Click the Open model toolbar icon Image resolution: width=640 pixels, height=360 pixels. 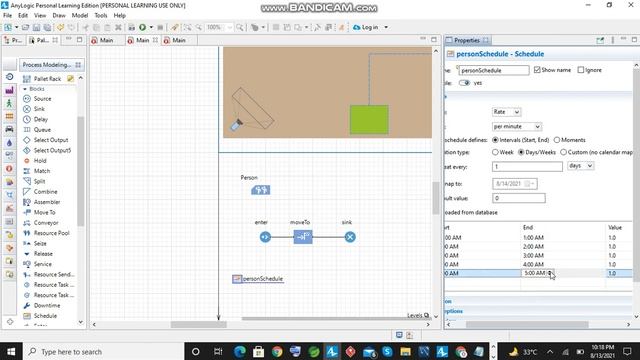[x=25, y=27]
